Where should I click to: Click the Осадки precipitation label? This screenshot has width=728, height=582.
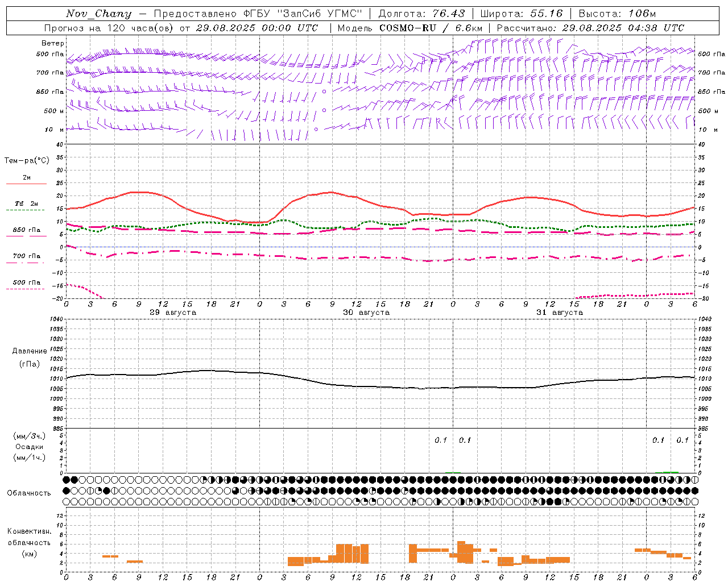30,447
